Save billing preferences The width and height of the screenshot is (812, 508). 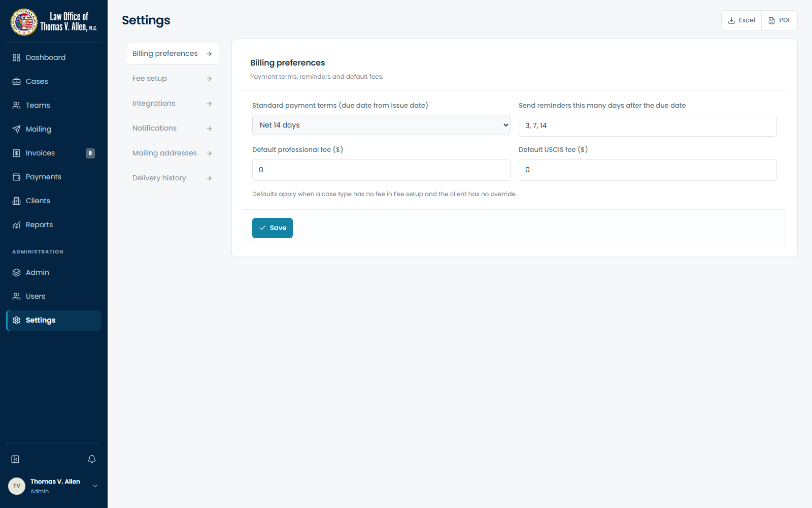pos(273,228)
